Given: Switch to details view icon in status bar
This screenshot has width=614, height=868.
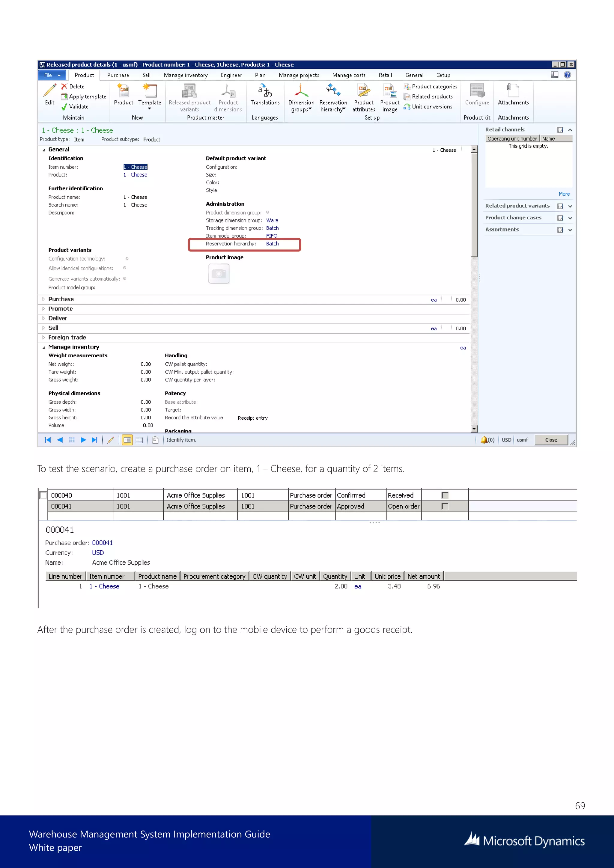Looking at the screenshot, I should pyautogui.click(x=127, y=440).
